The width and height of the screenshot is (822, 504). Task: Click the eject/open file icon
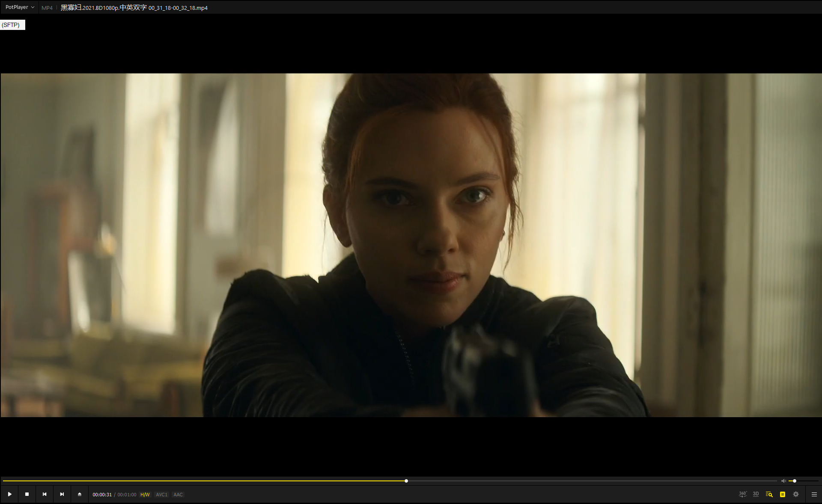tap(80, 494)
